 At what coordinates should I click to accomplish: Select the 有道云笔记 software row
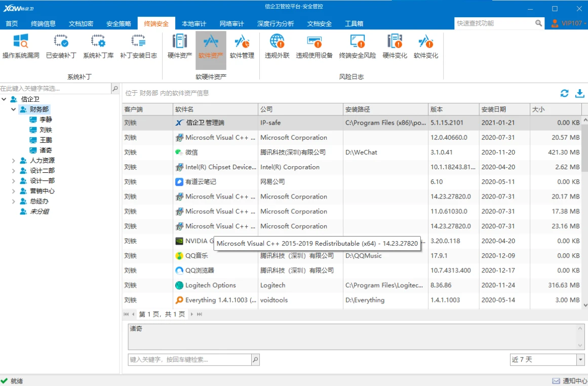352,181
